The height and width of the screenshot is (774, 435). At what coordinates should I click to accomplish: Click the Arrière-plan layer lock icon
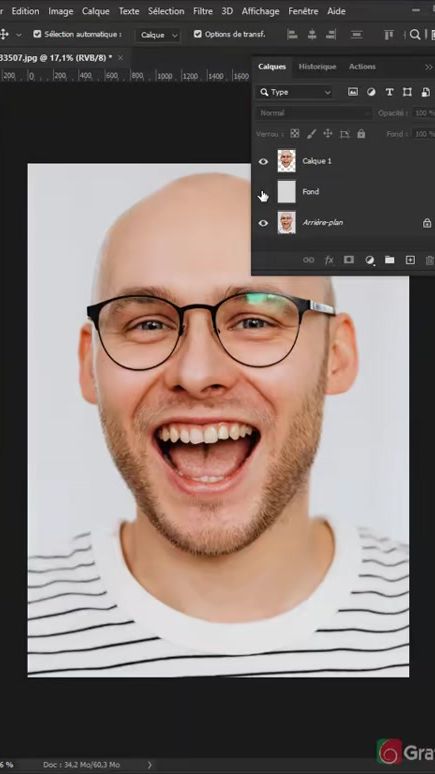pyautogui.click(x=427, y=223)
